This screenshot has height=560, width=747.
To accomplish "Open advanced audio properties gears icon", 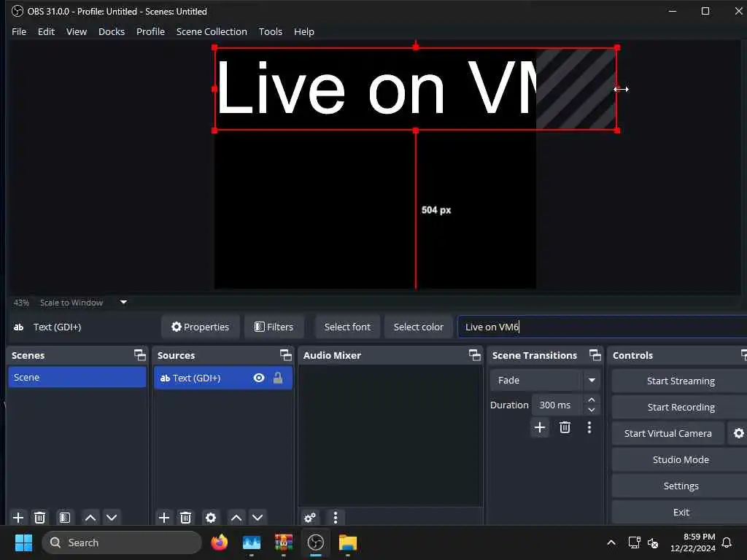I will click(x=310, y=518).
